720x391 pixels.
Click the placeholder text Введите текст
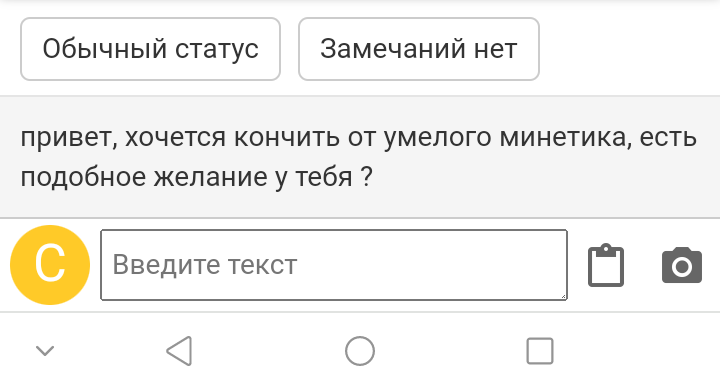205,265
